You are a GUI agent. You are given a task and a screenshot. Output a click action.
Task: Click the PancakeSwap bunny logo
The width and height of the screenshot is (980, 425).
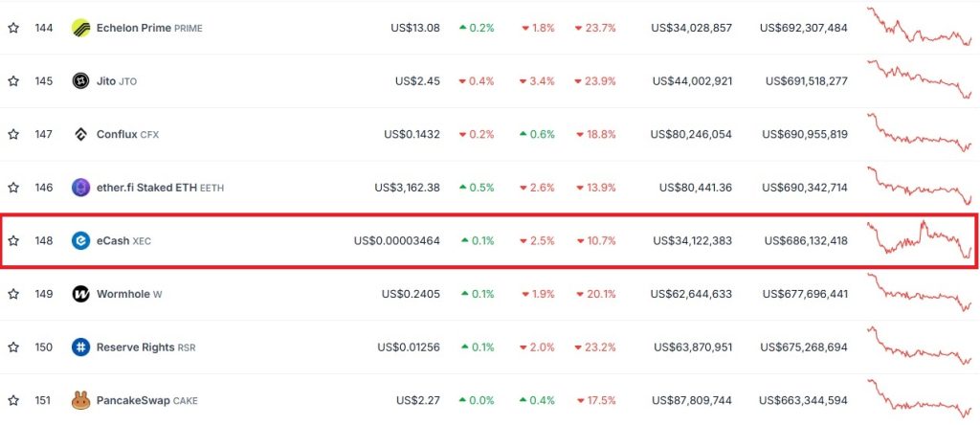coord(81,400)
